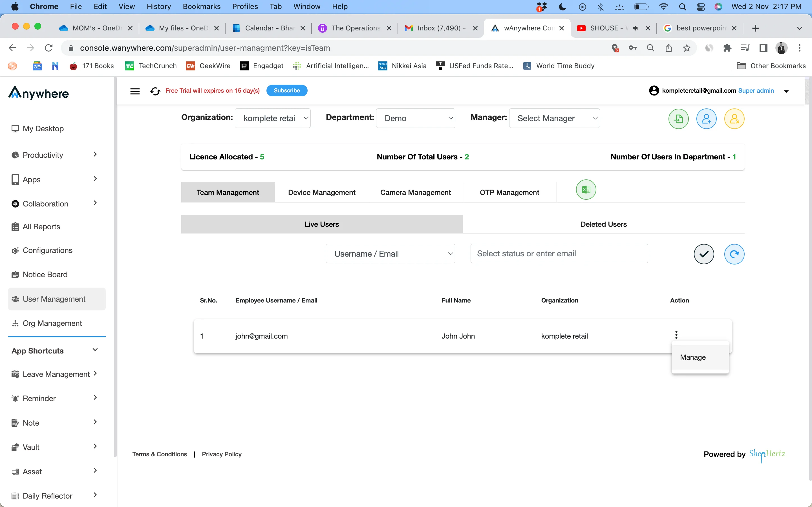Click the Super admin account icon

pos(654,90)
